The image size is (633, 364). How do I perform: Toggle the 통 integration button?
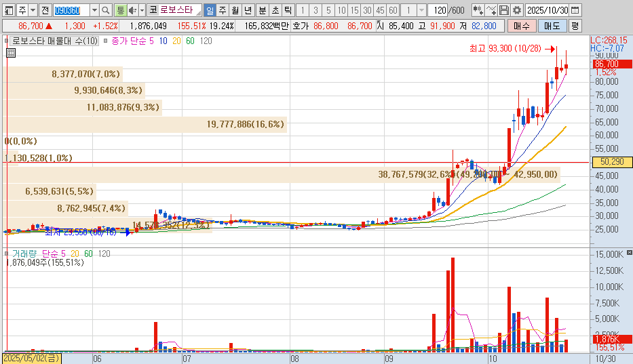coord(120,10)
